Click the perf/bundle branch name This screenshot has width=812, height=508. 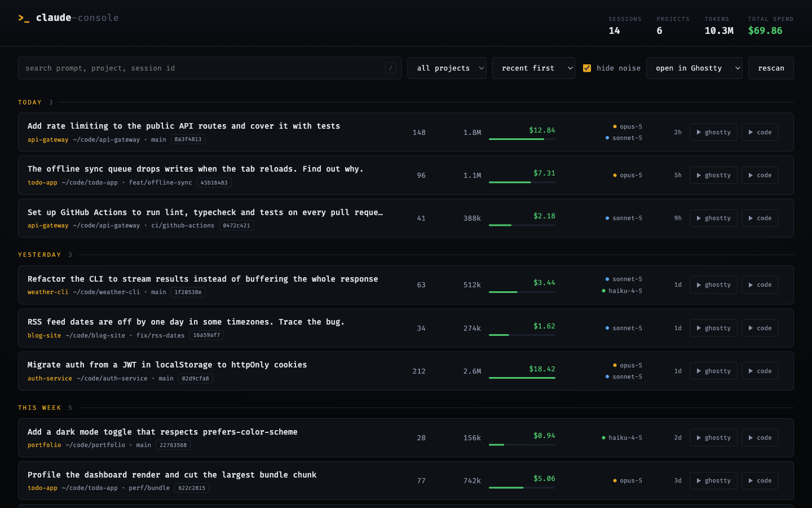(149, 488)
